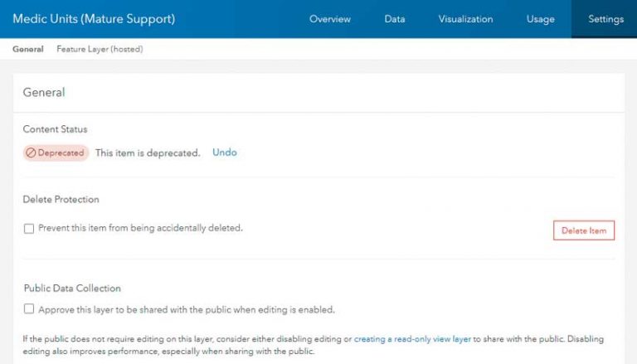Click the 'Public Data Collection' heading
The height and width of the screenshot is (364, 637).
[x=72, y=288]
